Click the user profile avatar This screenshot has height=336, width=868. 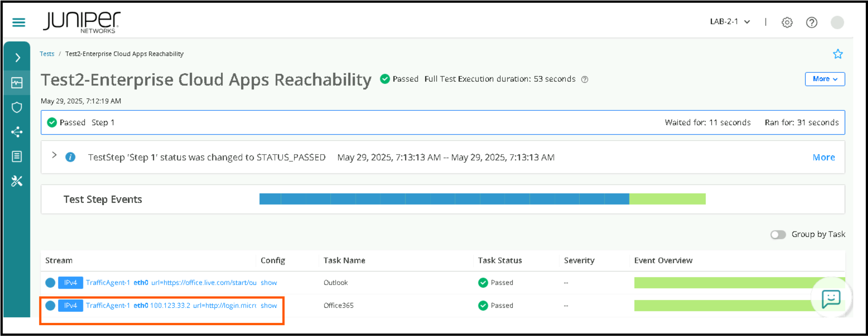point(837,22)
